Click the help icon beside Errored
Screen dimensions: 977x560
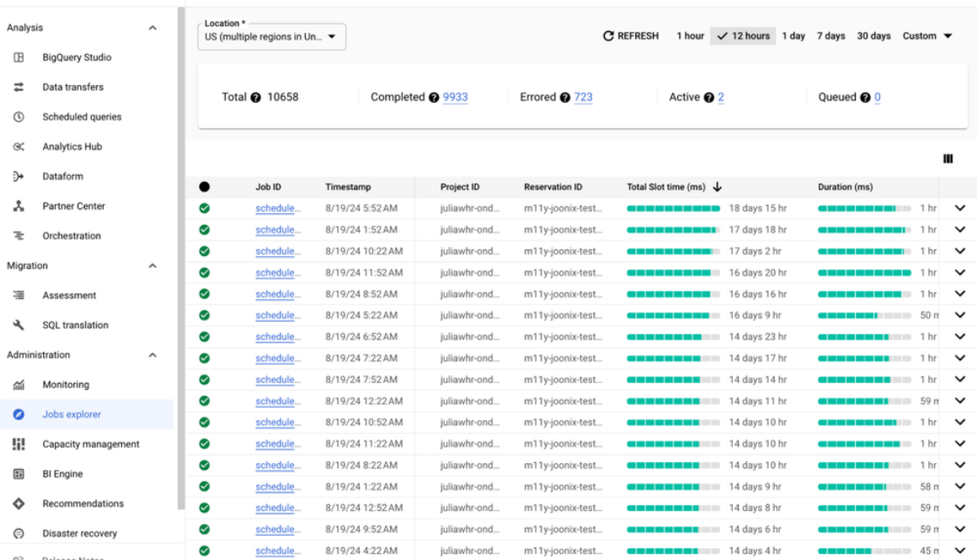pyautogui.click(x=564, y=98)
